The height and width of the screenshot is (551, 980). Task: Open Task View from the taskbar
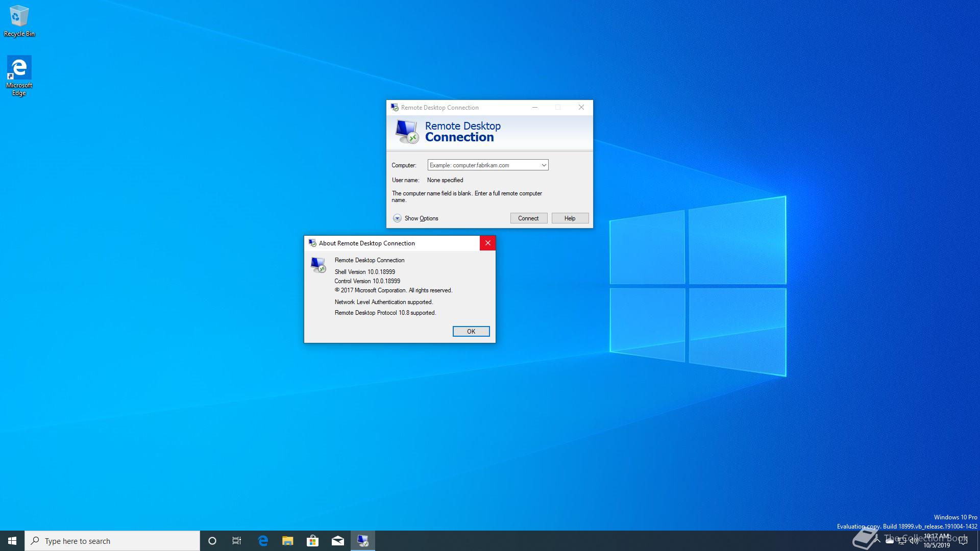point(237,541)
